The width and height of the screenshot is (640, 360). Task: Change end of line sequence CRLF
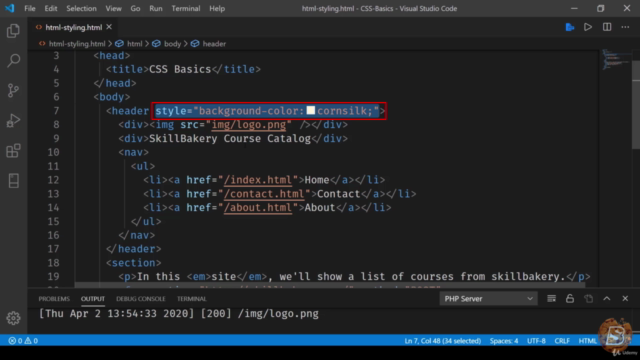pyautogui.click(x=562, y=341)
